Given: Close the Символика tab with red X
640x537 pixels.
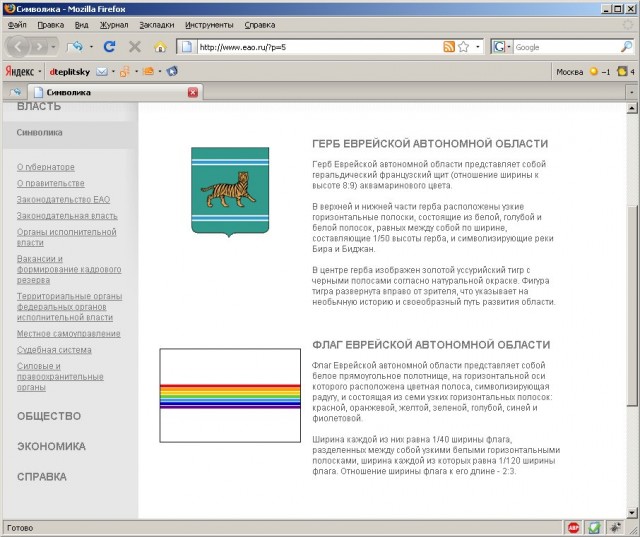Looking at the screenshot, I should (x=193, y=93).
